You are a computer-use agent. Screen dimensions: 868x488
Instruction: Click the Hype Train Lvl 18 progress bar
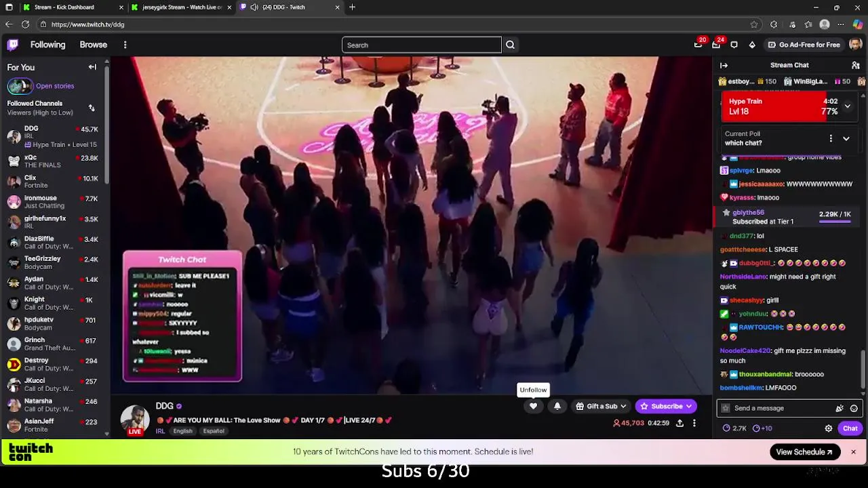(781, 106)
